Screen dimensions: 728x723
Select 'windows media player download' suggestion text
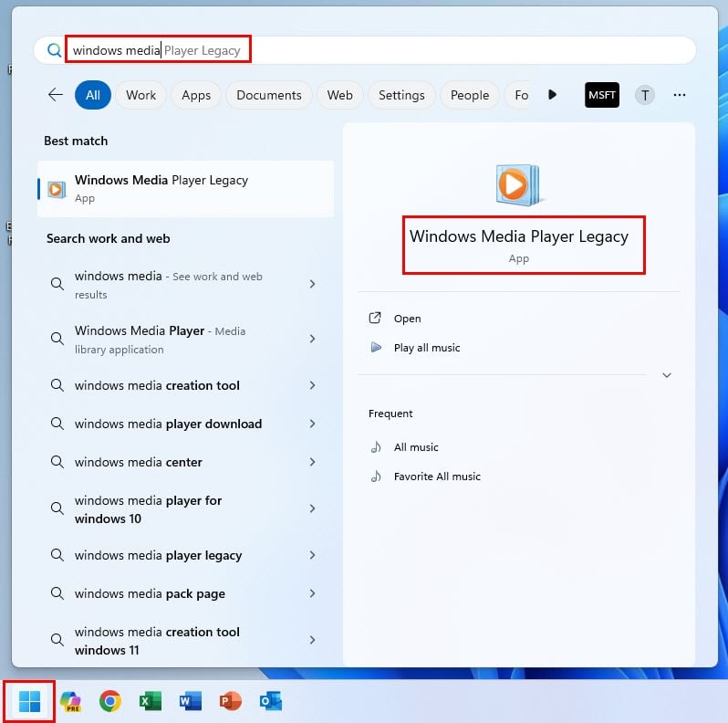pos(168,424)
